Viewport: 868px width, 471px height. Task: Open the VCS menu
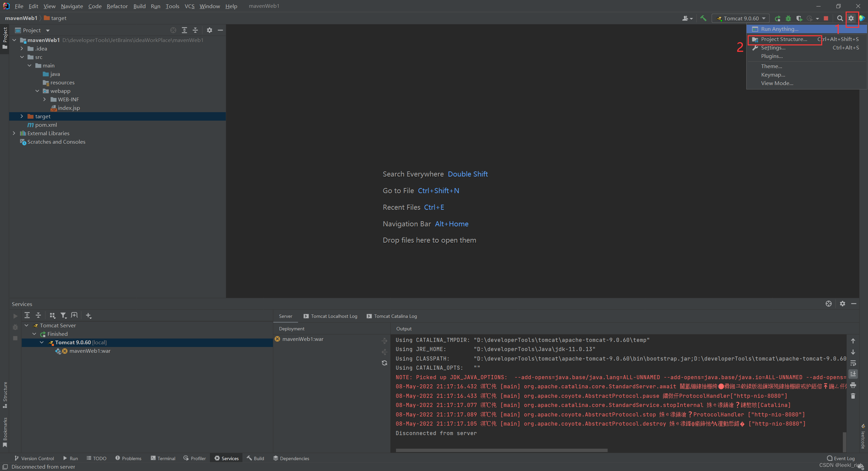click(189, 6)
